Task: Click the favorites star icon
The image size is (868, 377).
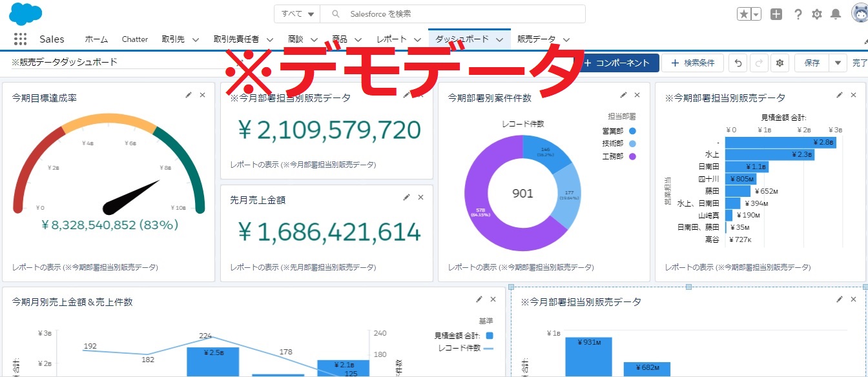Action: coord(744,14)
